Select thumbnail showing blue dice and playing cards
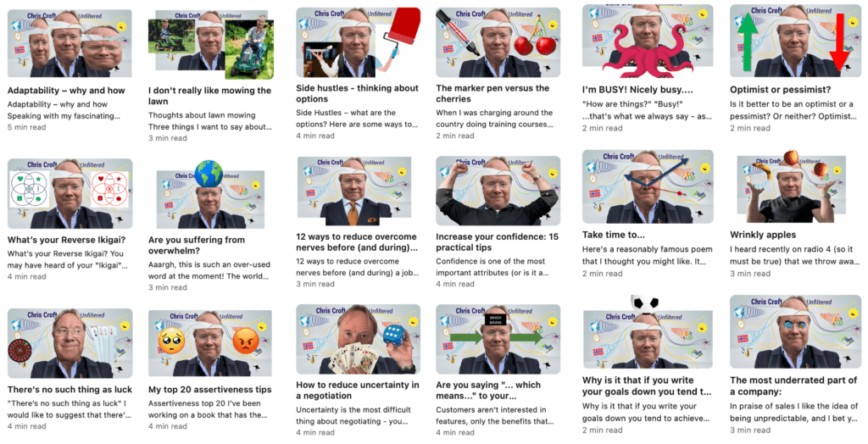The image size is (868, 444). (x=359, y=340)
